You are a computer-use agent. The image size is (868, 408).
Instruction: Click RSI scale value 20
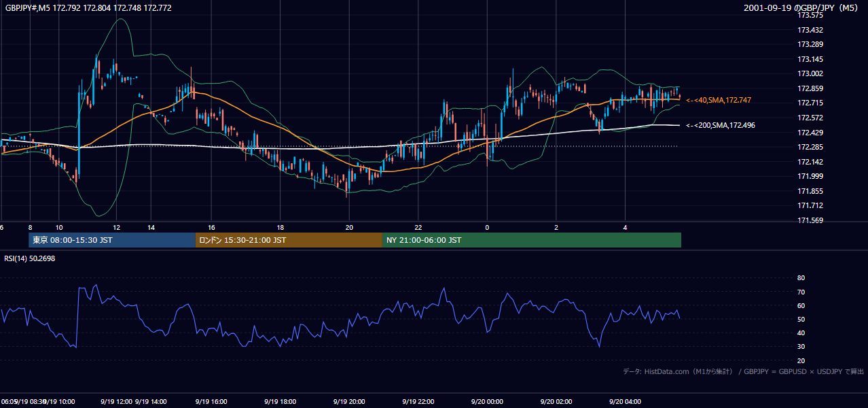(801, 360)
